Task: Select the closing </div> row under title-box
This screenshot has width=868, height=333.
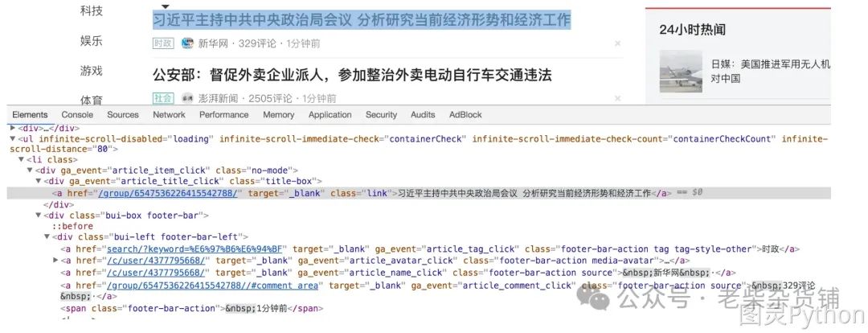Action: [59, 203]
